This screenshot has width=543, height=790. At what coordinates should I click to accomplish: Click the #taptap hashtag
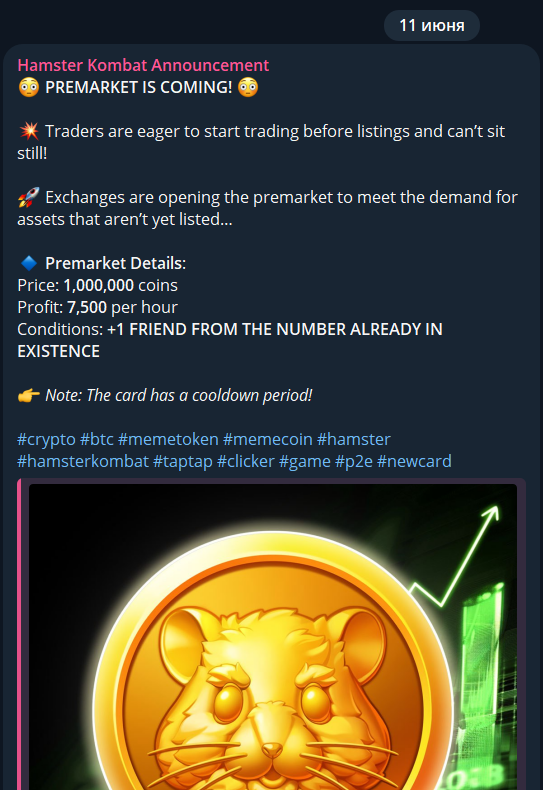[183, 462]
